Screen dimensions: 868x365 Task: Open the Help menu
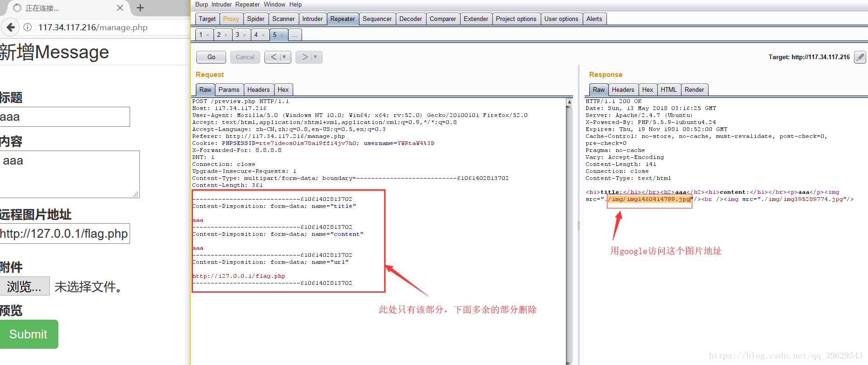296,5
